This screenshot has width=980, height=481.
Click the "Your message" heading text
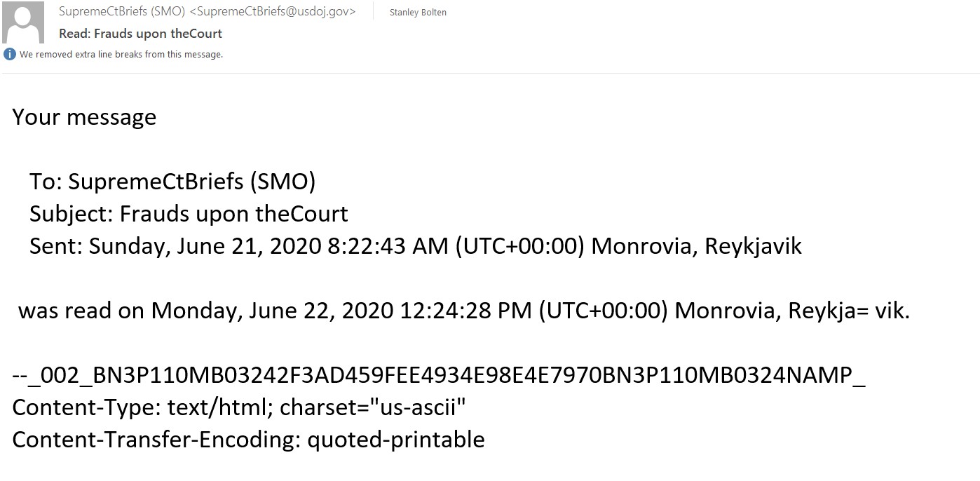(84, 116)
